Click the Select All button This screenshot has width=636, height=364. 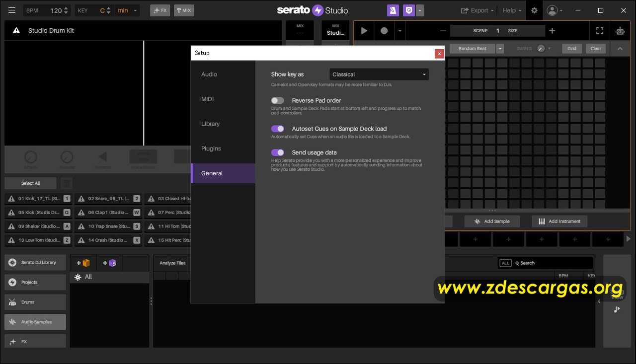(x=30, y=183)
